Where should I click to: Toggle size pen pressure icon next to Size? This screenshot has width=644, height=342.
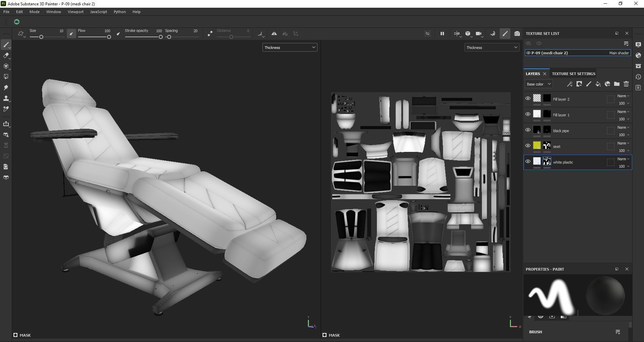pyautogui.click(x=71, y=34)
